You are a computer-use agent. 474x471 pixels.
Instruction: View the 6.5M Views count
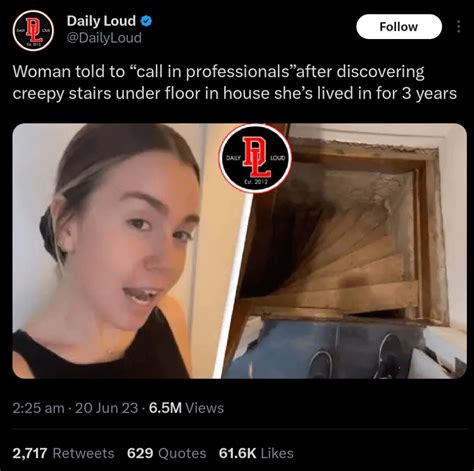[x=186, y=408]
